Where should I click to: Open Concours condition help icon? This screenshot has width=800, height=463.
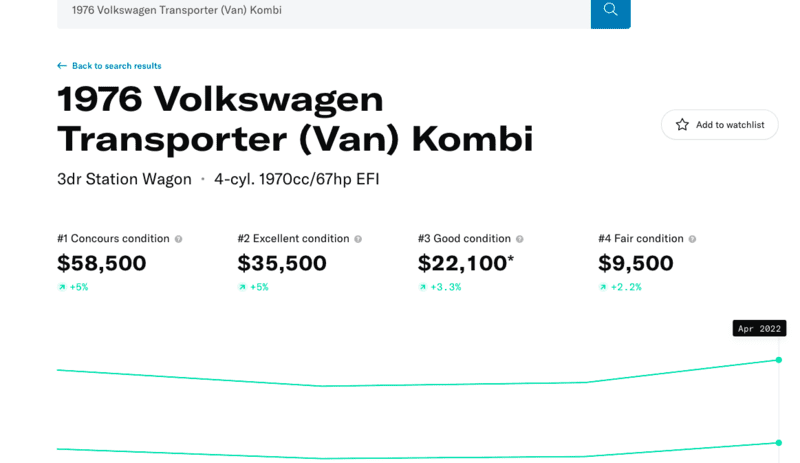coord(179,239)
